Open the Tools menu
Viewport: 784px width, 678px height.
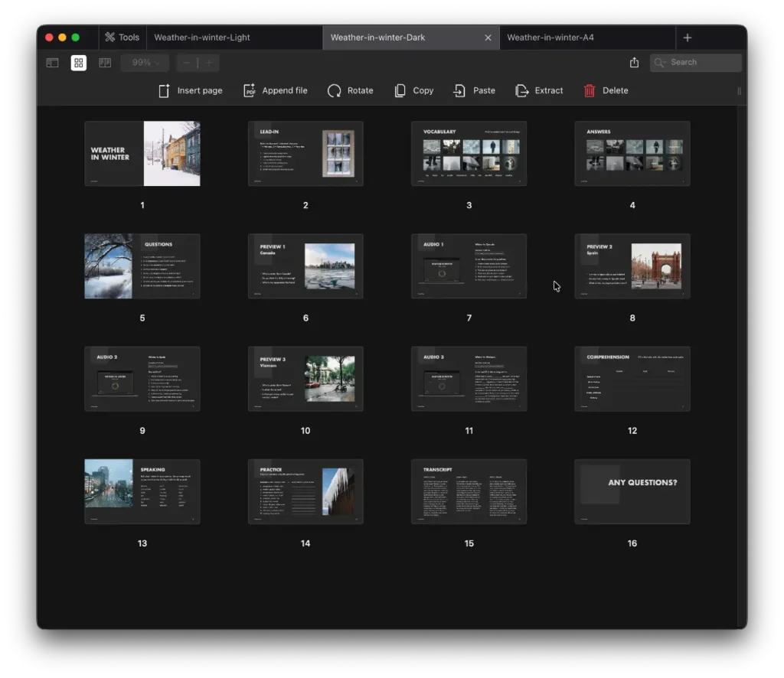click(122, 37)
